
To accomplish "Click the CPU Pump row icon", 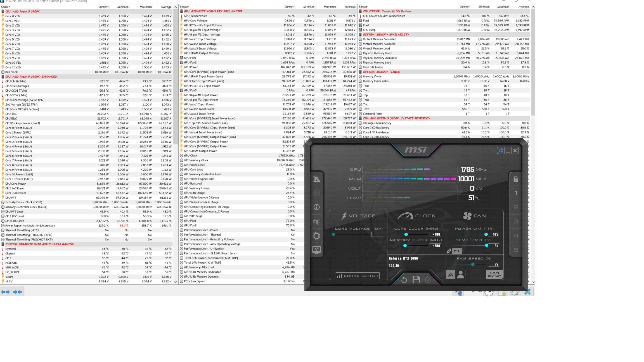I will click(x=360, y=30).
